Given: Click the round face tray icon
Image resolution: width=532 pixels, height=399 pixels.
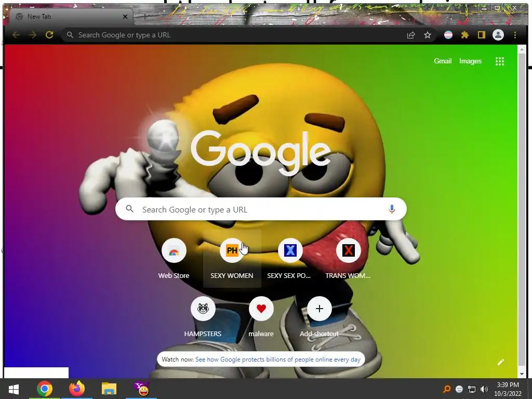Looking at the screenshot, I should [459, 389].
